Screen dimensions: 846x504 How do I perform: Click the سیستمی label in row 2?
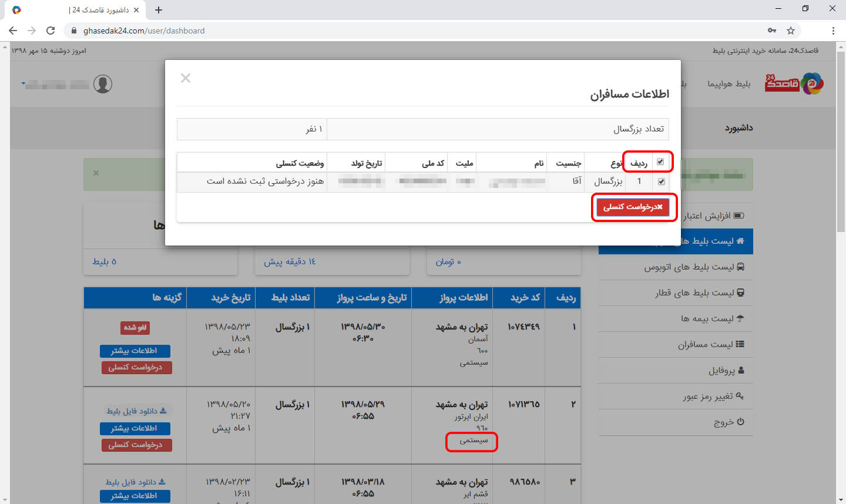474,440
